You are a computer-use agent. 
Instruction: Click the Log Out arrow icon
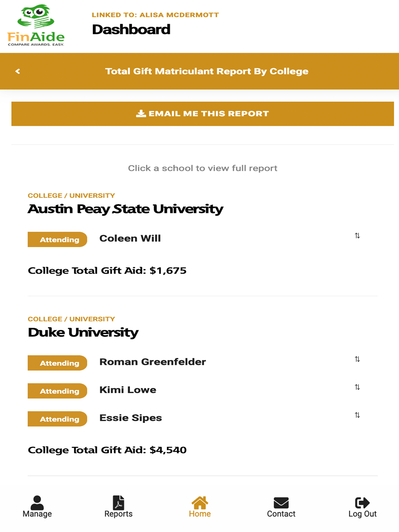[x=362, y=503]
